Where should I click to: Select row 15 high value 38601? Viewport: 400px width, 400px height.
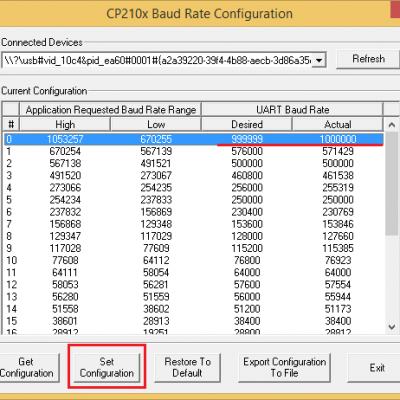pyautogui.click(x=65, y=321)
